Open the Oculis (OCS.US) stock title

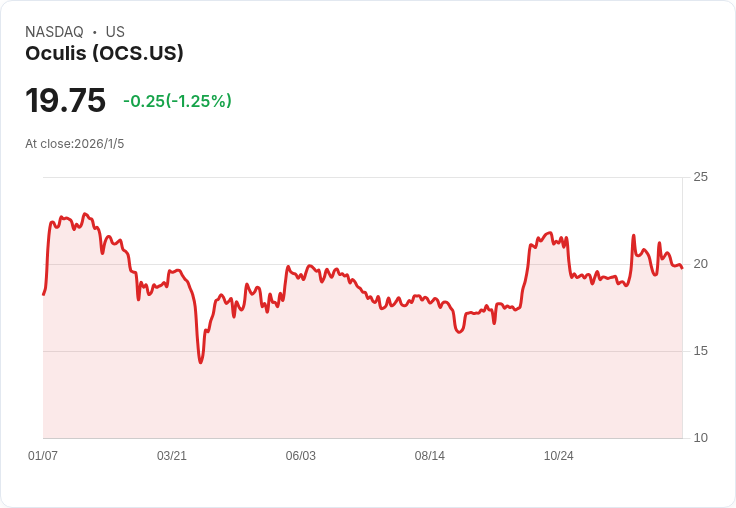tap(104, 54)
